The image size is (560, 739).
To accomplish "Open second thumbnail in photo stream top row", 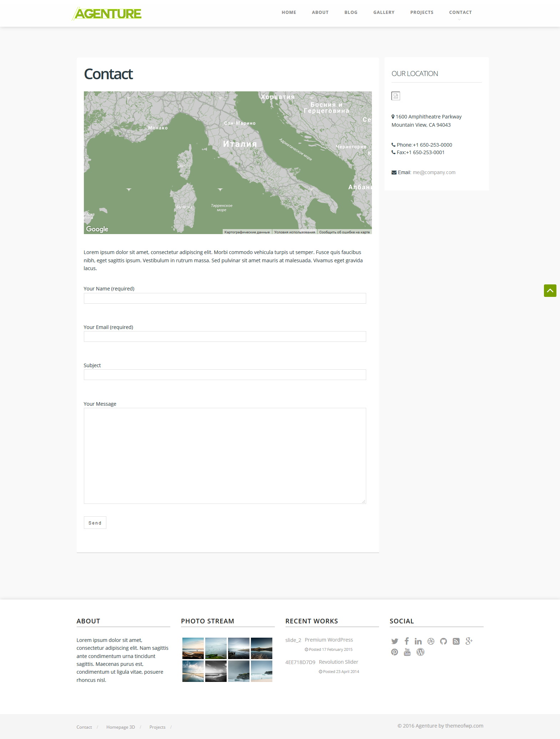I will 216,648.
